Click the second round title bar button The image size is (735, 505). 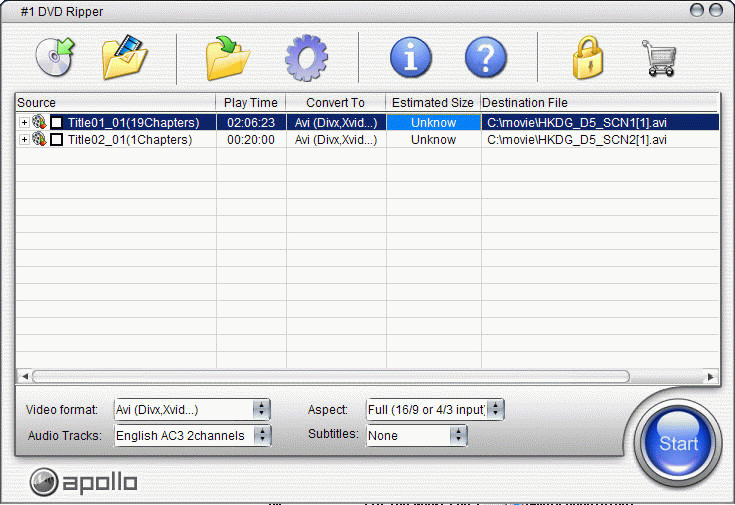click(716, 10)
